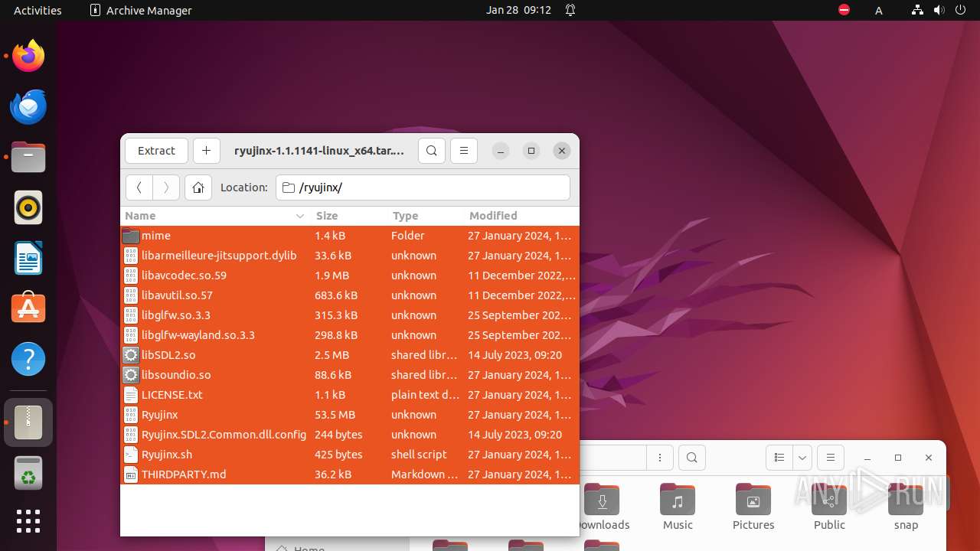Image resolution: width=980 pixels, height=551 pixels.
Task: Open the snap folder in Files
Action: pyautogui.click(x=906, y=507)
